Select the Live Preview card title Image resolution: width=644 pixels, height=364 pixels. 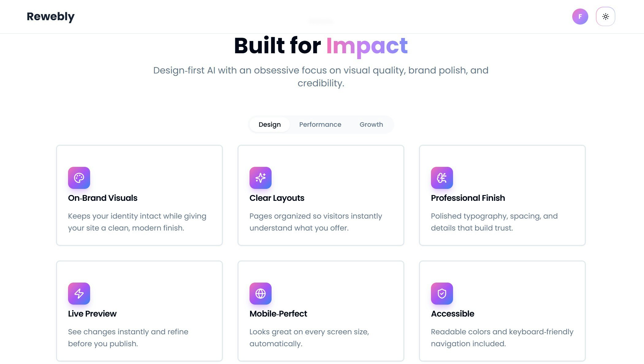(x=92, y=314)
